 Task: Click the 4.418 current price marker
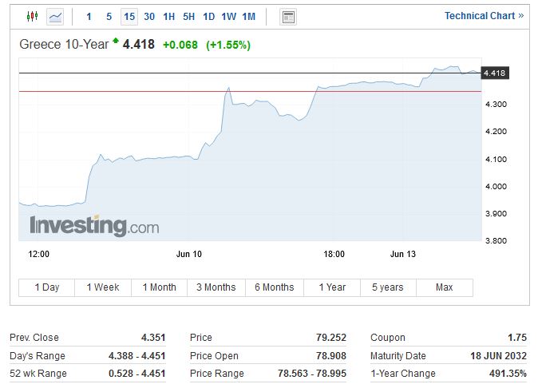point(495,73)
